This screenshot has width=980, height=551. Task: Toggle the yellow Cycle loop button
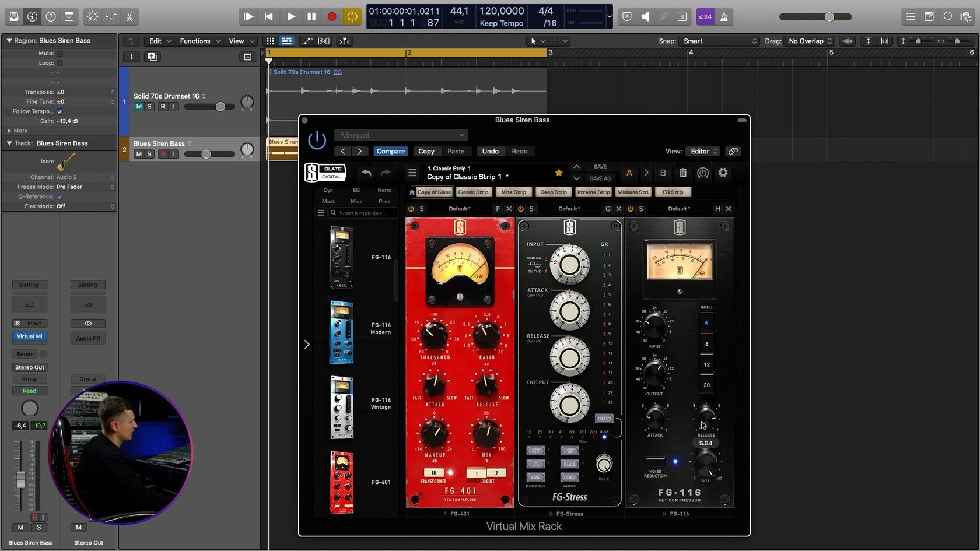[x=352, y=17]
